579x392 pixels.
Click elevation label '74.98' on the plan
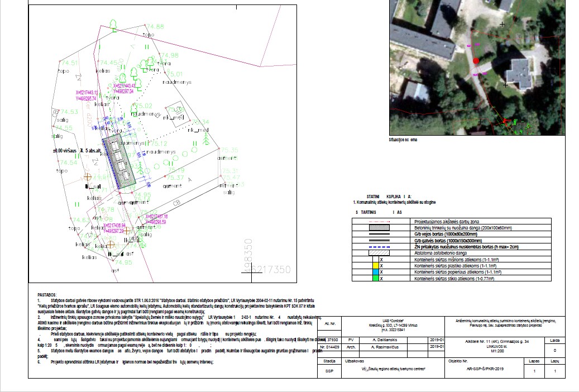click(x=170, y=55)
